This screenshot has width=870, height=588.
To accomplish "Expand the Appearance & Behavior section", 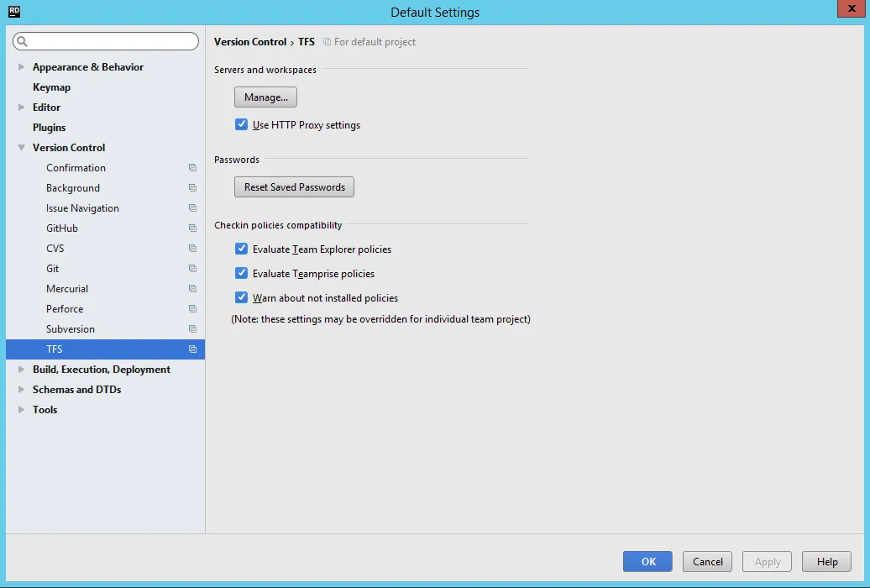I will pyautogui.click(x=21, y=66).
